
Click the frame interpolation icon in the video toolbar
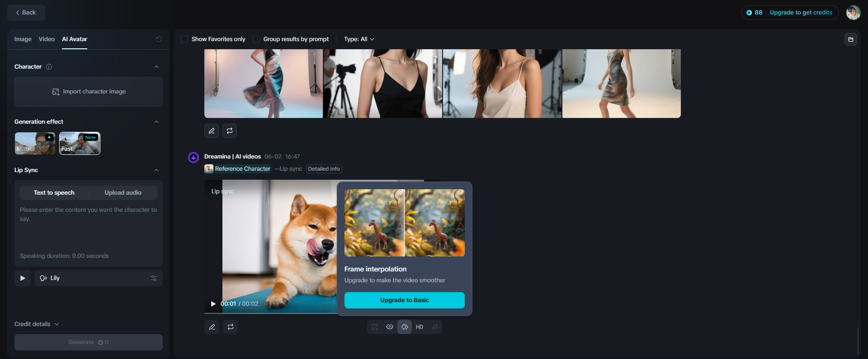click(405, 327)
